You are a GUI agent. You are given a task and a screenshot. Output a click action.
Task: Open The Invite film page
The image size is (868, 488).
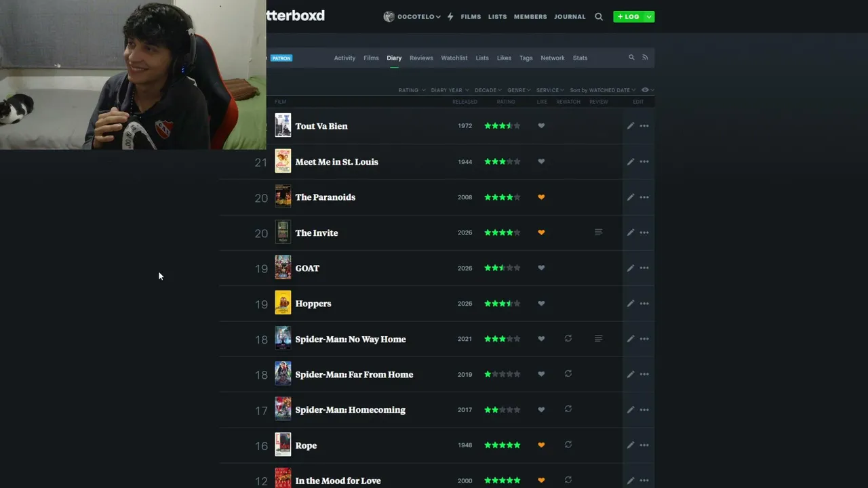(317, 232)
